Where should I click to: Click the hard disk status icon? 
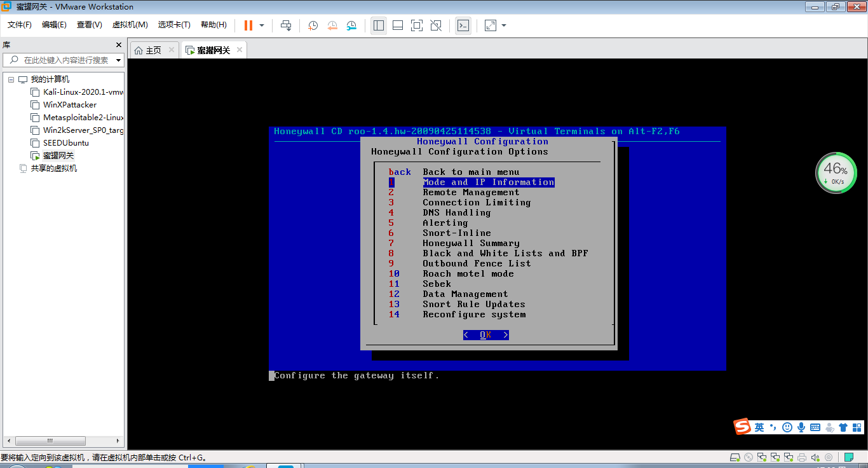pos(735,457)
